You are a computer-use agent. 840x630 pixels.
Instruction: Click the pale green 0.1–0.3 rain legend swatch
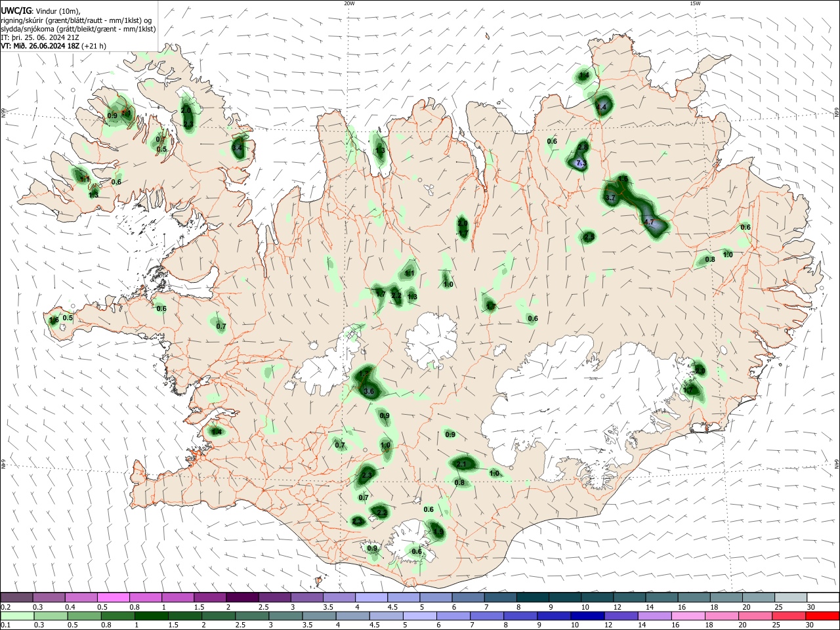(16, 616)
